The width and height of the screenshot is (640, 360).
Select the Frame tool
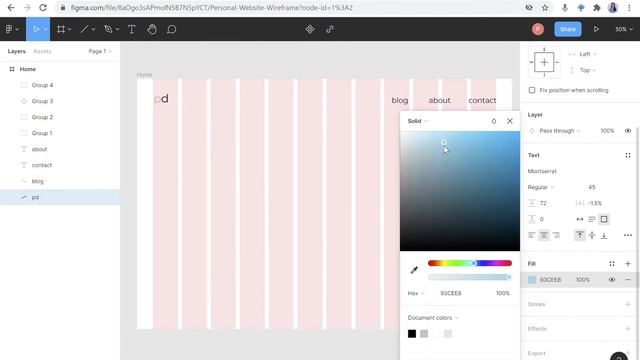[x=61, y=29]
